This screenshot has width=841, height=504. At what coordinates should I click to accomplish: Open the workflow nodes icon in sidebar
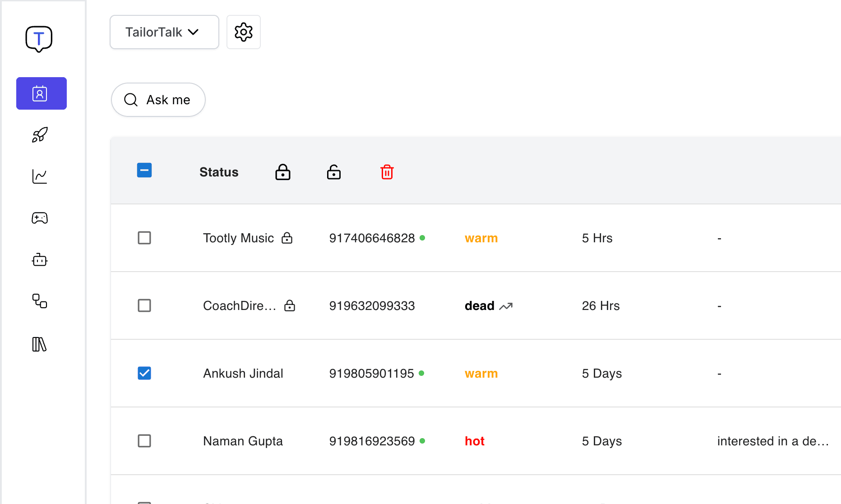pyautogui.click(x=40, y=301)
